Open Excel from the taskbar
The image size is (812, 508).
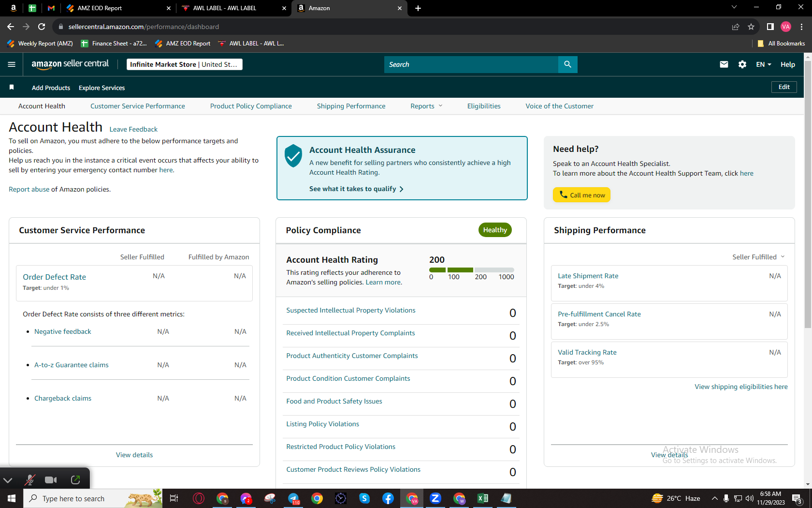(x=482, y=498)
